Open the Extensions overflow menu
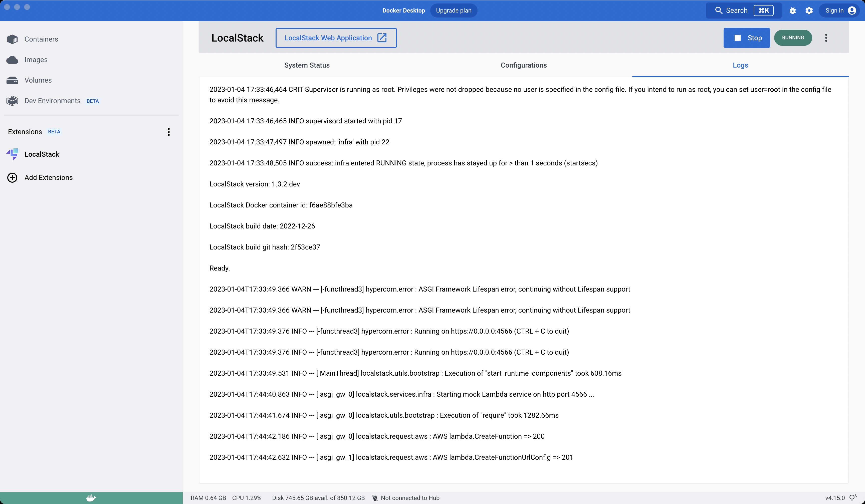Screen dimensions: 865x504 click(168, 132)
